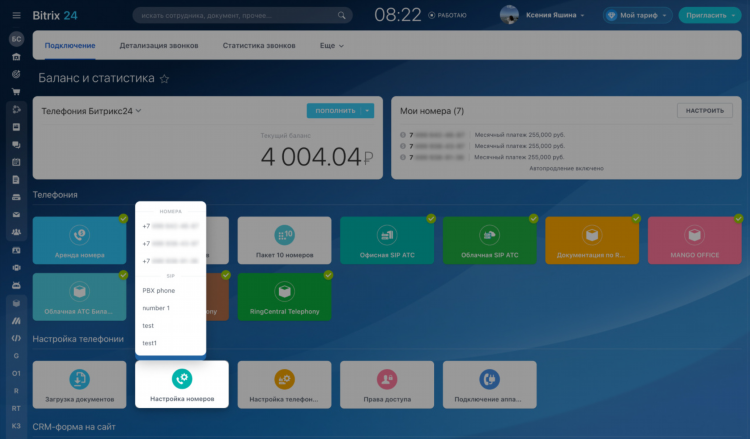Screen dimensions: 750x439
Task: Switch to the Детализация звонков tab
Action: (x=159, y=45)
